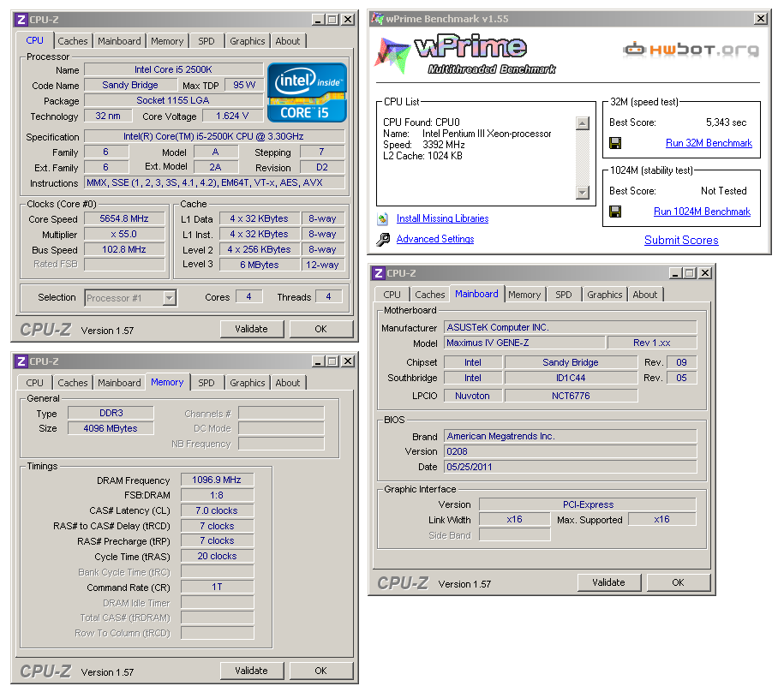Viewport: 784px width, 698px height.
Task: Click the Manufacturer field ASUSTeK Computer INC.
Action: [x=570, y=328]
